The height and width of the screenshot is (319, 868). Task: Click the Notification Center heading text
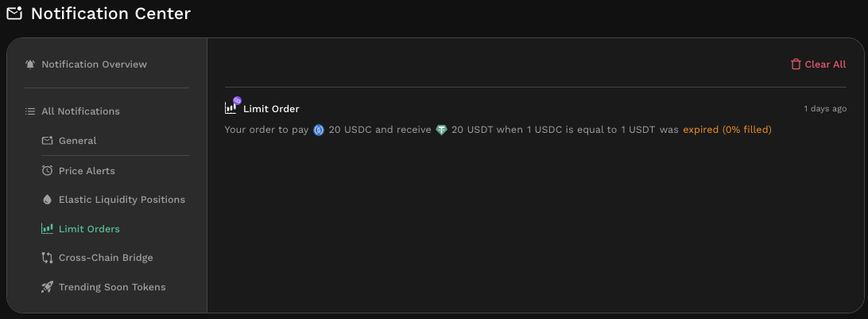pyautogui.click(x=110, y=14)
